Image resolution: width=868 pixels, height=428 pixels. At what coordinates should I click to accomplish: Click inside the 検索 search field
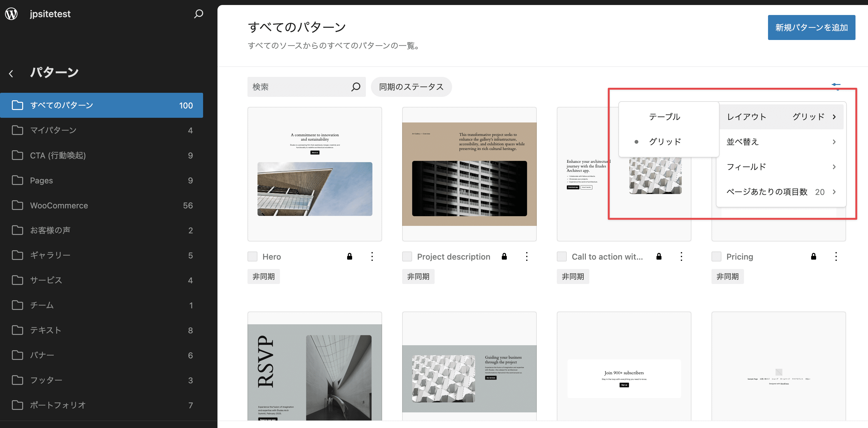pos(297,87)
